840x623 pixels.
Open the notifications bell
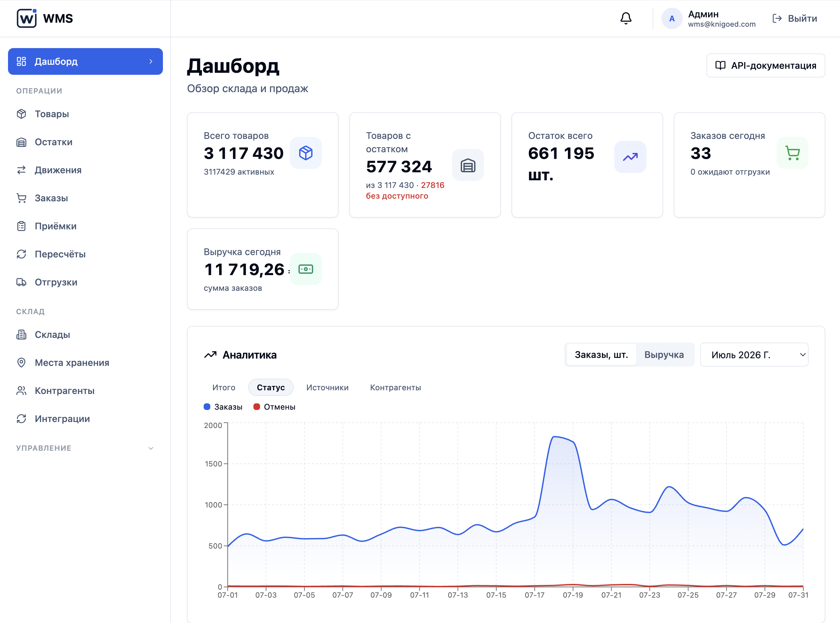click(626, 18)
